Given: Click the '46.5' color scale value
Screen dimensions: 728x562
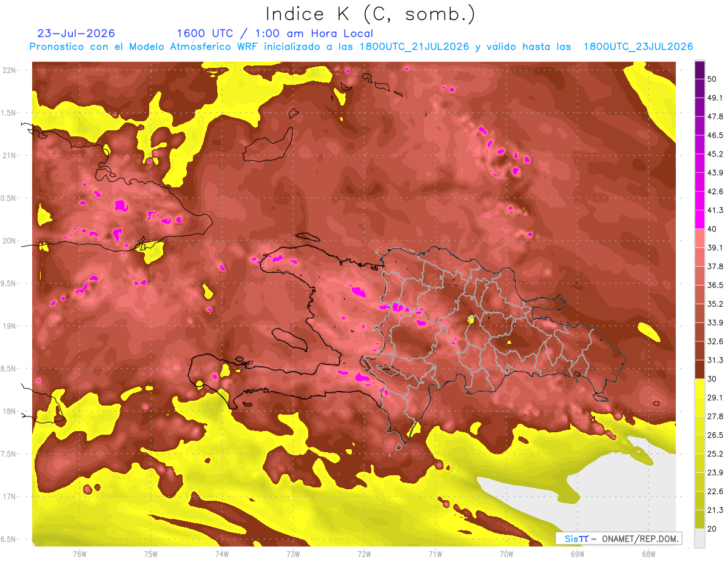Looking at the screenshot, I should tap(715, 135).
